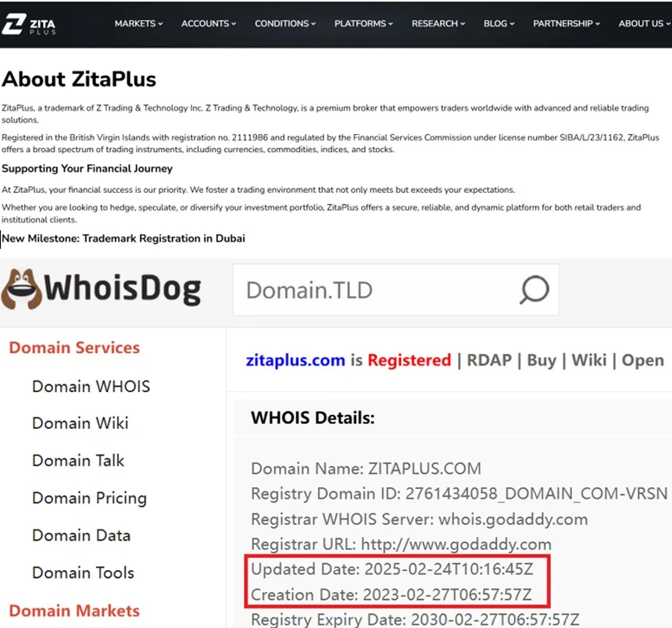Expand the PARTNERSHIP dropdown
This screenshot has height=628, width=672.
pyautogui.click(x=567, y=23)
